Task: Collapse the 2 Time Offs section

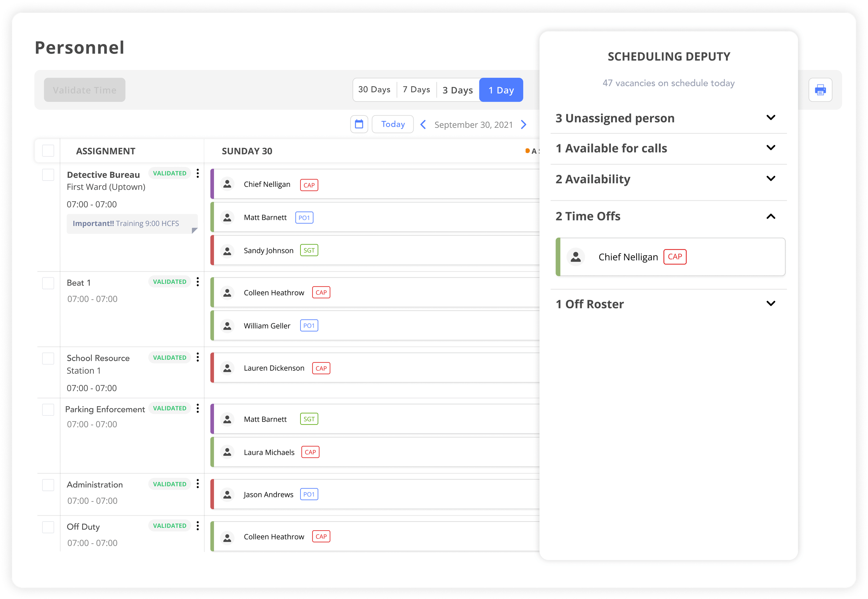Action: [x=771, y=216]
